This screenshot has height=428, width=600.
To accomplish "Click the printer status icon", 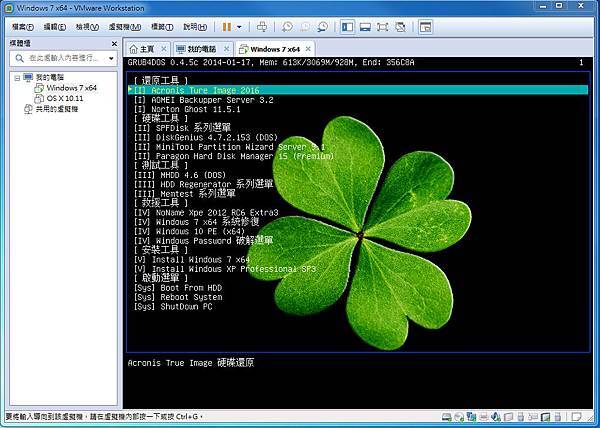I will 483,417.
